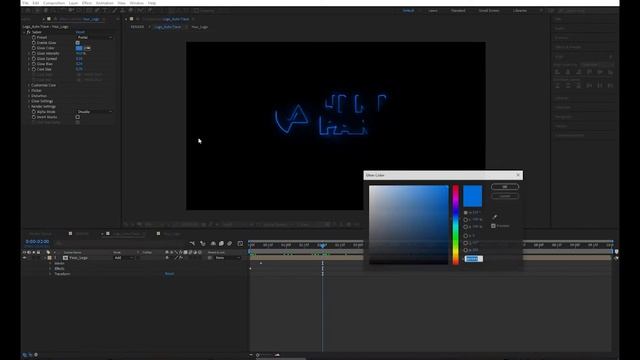Toggle stopwatch for Alpha Mode
Image resolution: width=640 pixels, height=360 pixels.
[x=34, y=112]
